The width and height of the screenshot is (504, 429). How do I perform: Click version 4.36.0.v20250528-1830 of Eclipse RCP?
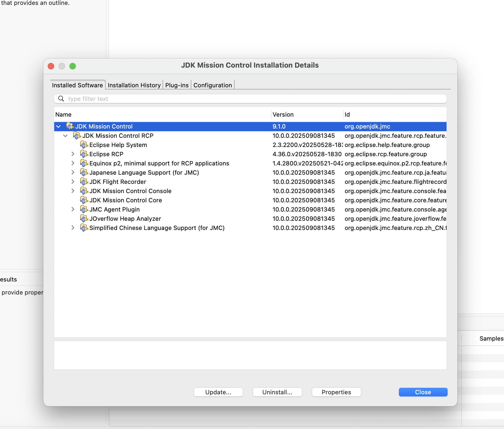[307, 154]
